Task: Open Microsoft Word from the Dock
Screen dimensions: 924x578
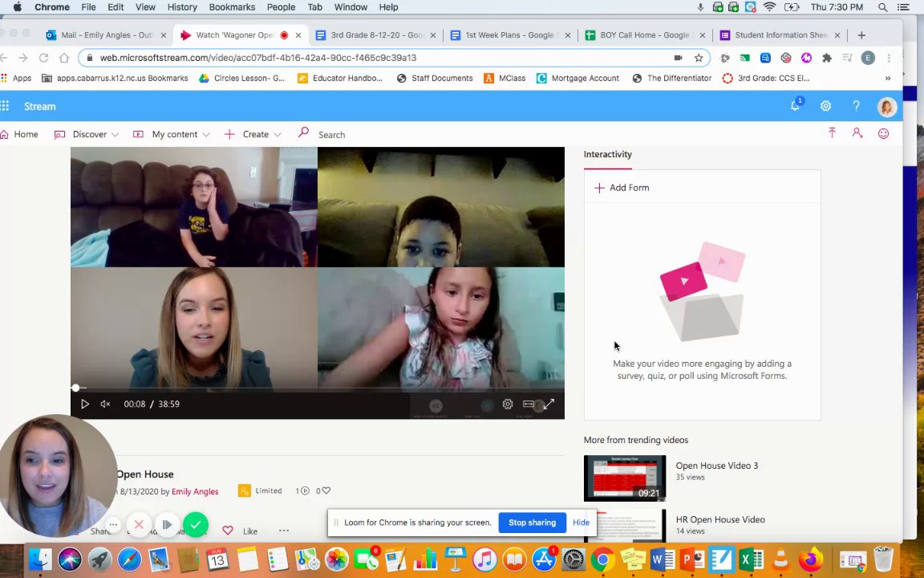Action: (x=663, y=559)
